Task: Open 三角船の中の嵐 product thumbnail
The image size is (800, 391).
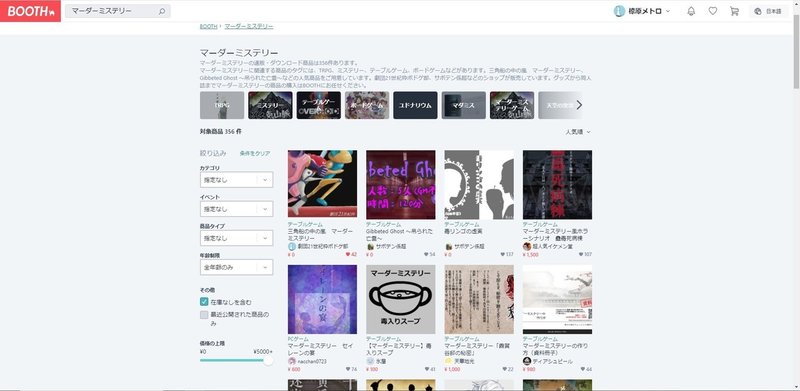Action: [322, 184]
